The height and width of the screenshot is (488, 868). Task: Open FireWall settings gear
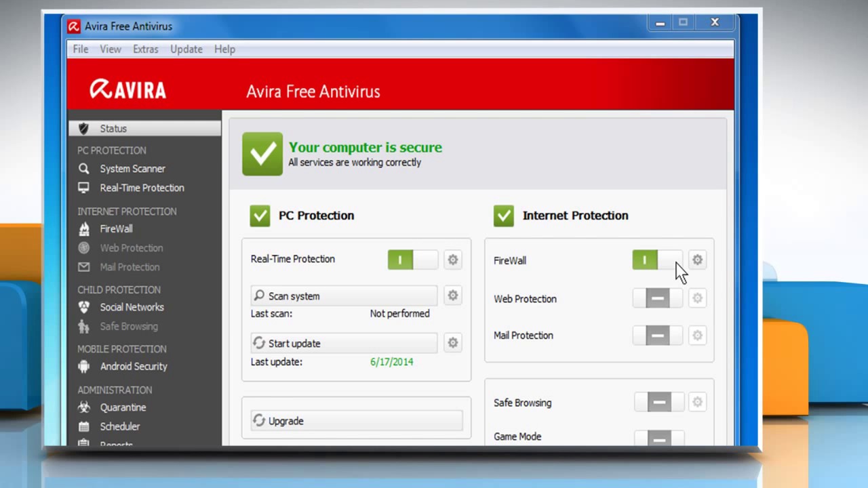click(x=697, y=260)
